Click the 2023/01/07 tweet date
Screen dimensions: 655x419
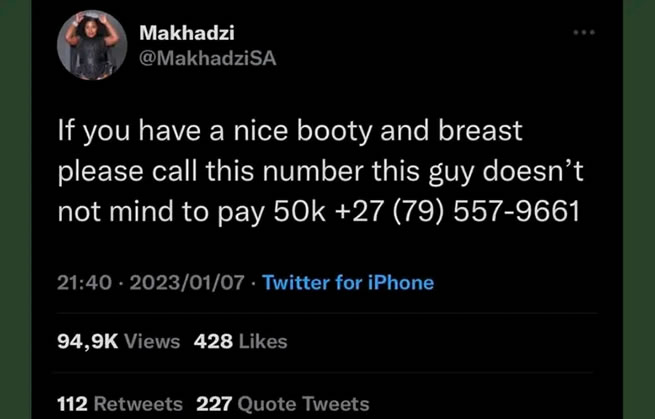(187, 283)
